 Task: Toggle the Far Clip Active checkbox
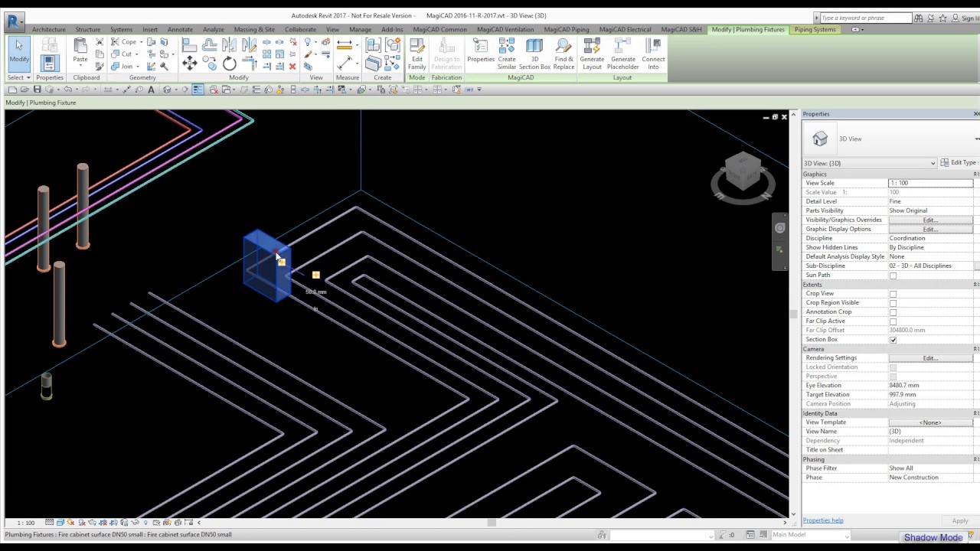[x=893, y=321]
